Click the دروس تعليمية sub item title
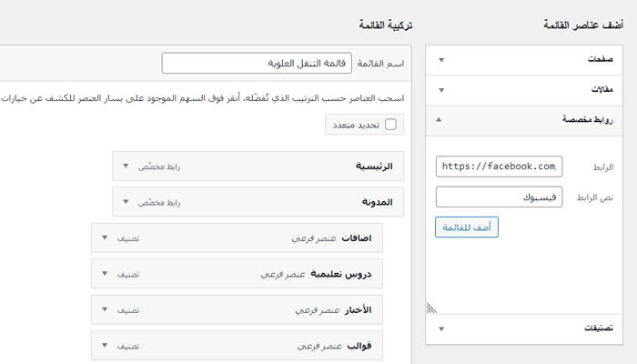The image size is (637, 364). pyautogui.click(x=341, y=274)
